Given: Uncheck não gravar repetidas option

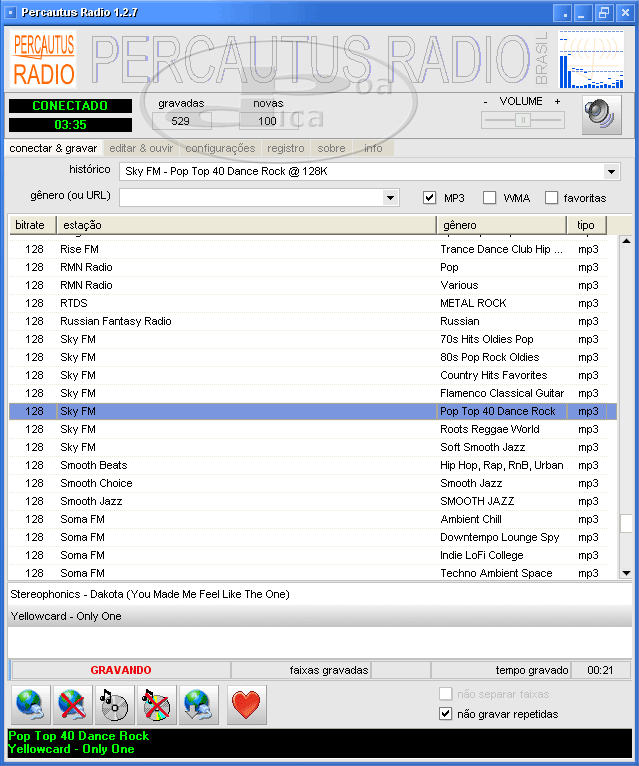Looking at the screenshot, I should click(446, 714).
